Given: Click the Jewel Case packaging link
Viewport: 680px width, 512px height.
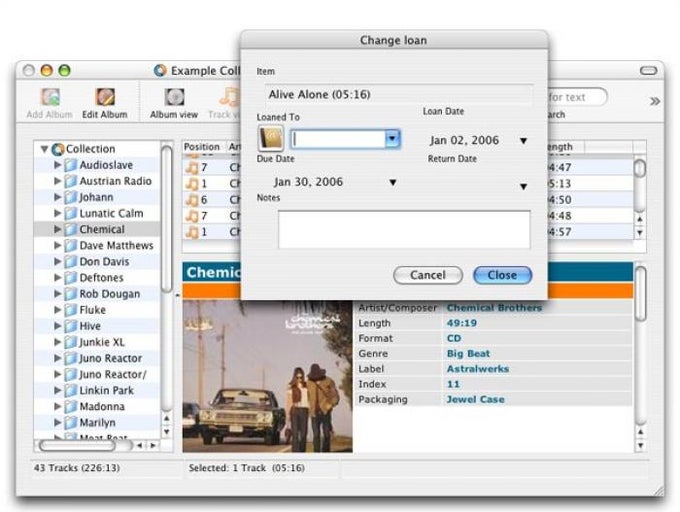Looking at the screenshot, I should tap(476, 400).
